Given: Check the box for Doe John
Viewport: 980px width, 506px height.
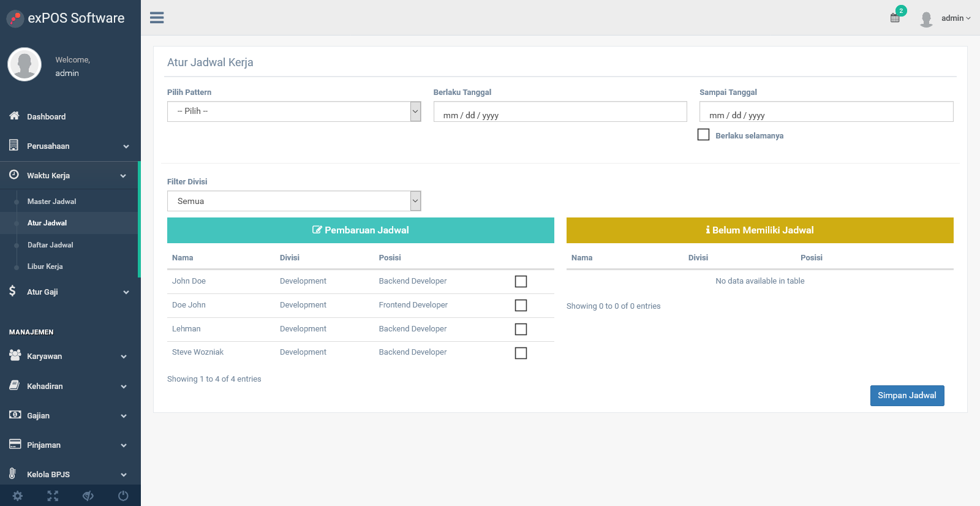Looking at the screenshot, I should point(521,305).
